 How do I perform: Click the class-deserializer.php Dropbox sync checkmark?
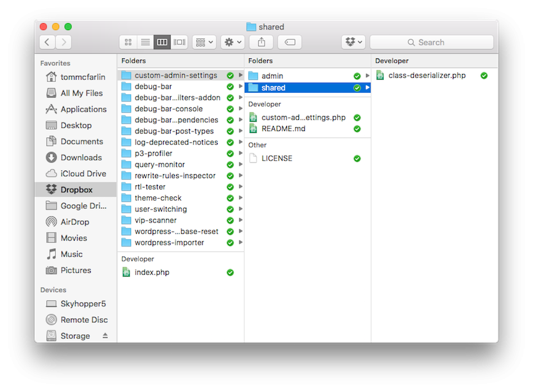tap(484, 75)
